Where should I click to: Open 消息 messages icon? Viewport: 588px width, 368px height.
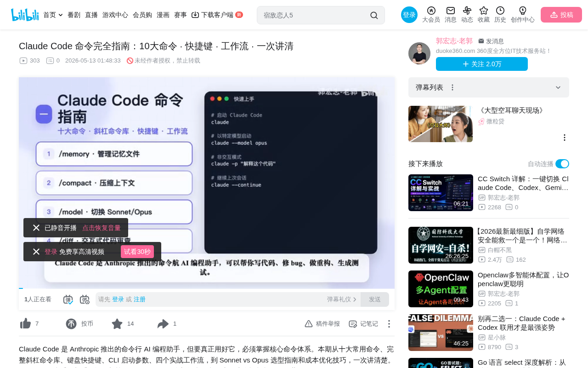pyautogui.click(x=451, y=11)
